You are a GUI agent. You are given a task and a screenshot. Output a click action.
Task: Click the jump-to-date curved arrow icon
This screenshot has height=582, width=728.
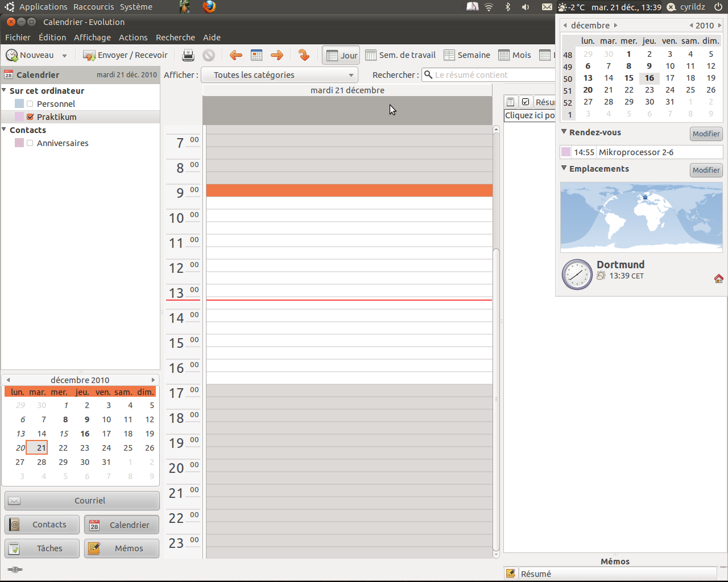click(x=304, y=55)
